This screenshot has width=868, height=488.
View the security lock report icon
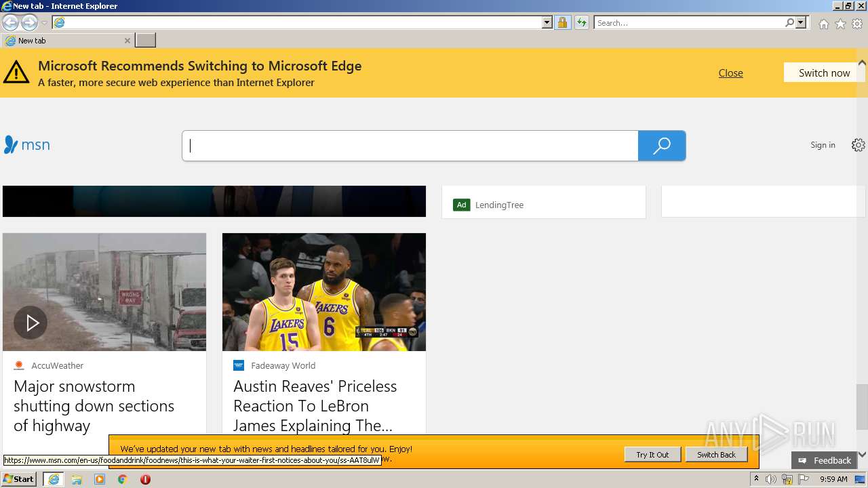(x=562, y=22)
